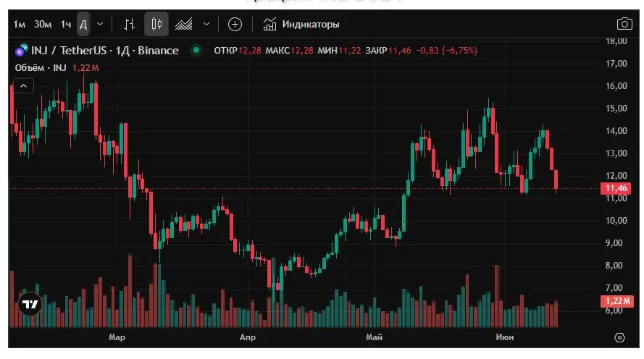Click the 1,22 M volume axis label
This screenshot has height=359, width=644.
coord(617,301)
